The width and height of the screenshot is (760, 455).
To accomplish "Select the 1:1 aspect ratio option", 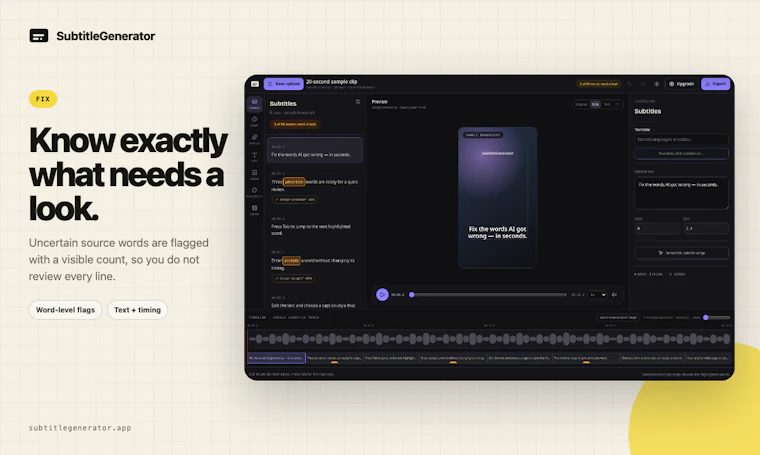I will click(618, 104).
